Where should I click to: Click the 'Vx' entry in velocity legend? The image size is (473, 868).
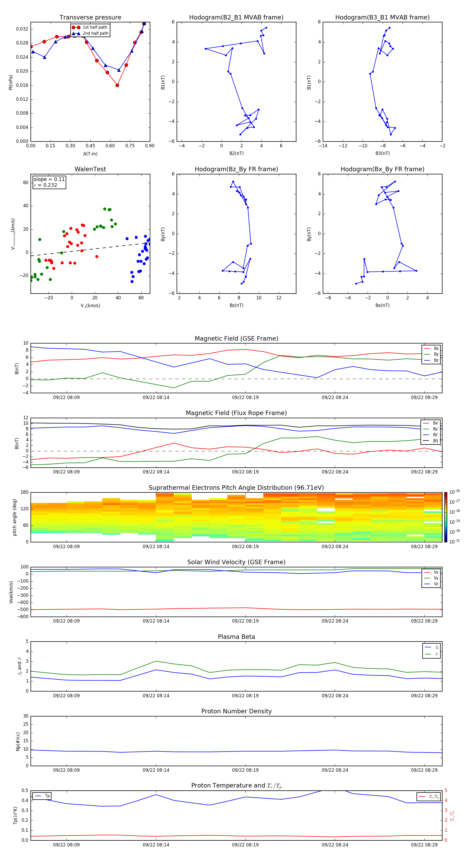pyautogui.click(x=431, y=573)
